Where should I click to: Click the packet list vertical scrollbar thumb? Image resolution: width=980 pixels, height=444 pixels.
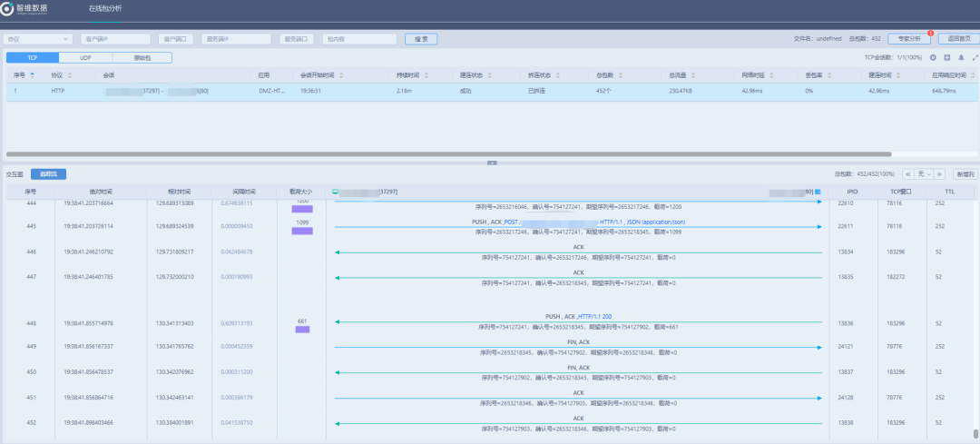coord(976,433)
